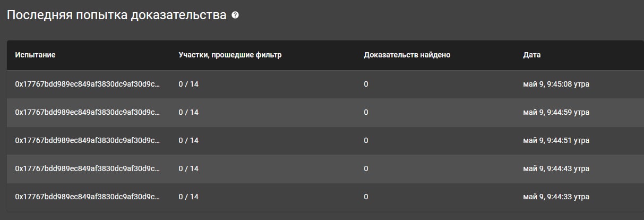The image size is (644, 220).
Task: Select the challenge hash in the 9:44:33 row
Action: point(87,197)
